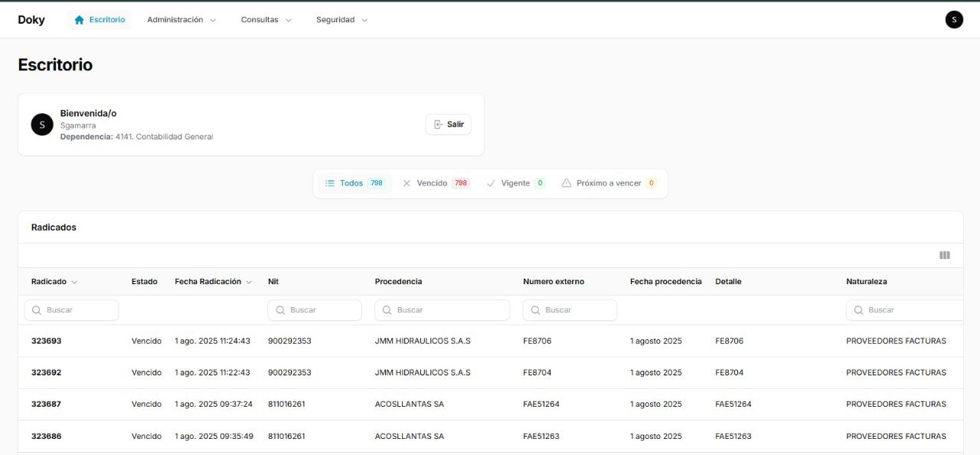Click Nit 900292353 in row 323692
This screenshot has width=980, height=455.
289,372
